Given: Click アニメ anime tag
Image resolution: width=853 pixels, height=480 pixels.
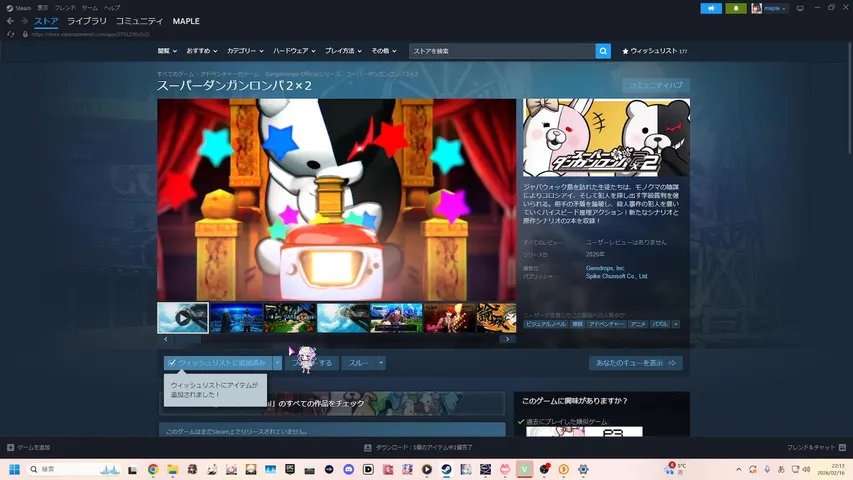Looking at the screenshot, I should tap(638, 324).
